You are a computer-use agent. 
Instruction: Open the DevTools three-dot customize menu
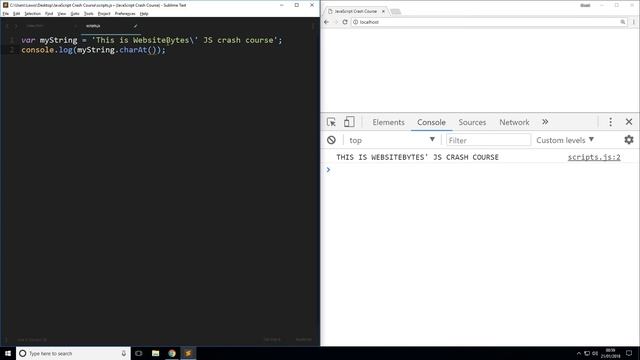point(610,122)
